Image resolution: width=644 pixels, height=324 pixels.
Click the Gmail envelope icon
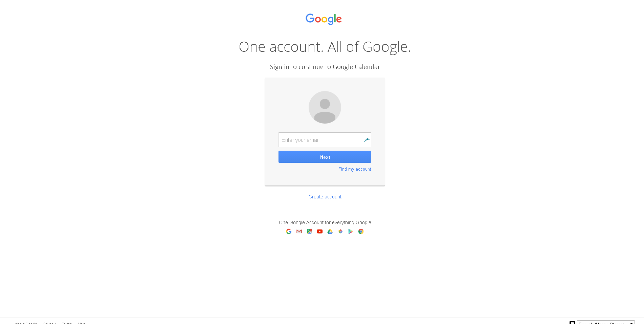pos(299,232)
